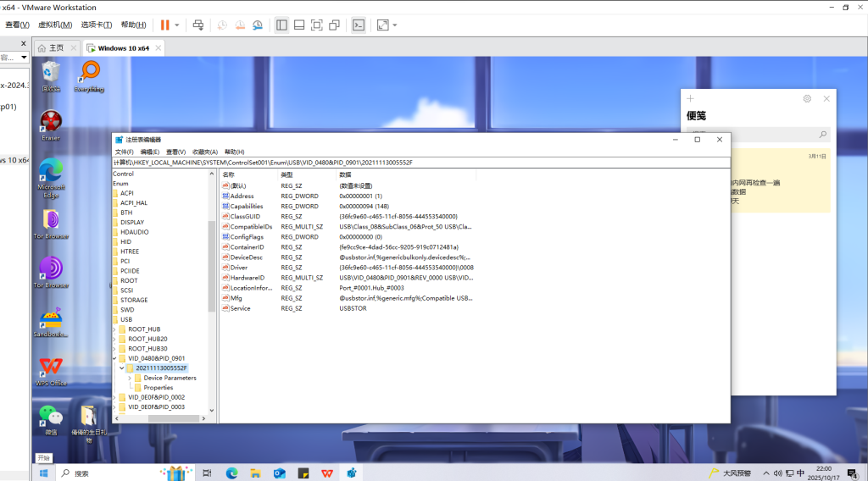Open the Everything search desktop icon
Screen dimensions: 868x481
(x=89, y=76)
